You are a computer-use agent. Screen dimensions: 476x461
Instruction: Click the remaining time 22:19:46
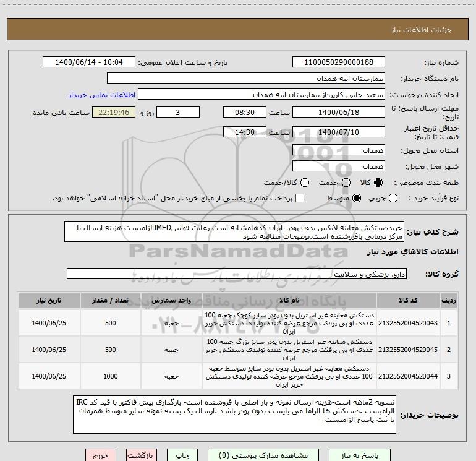[114, 112]
